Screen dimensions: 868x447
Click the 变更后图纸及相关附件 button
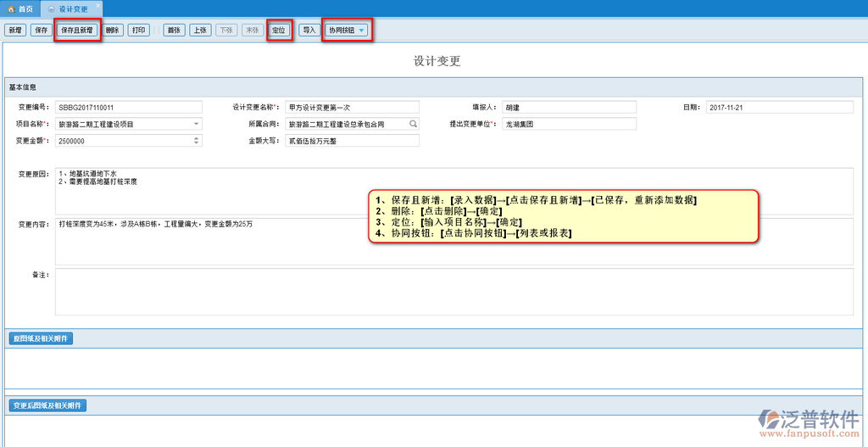[47, 405]
